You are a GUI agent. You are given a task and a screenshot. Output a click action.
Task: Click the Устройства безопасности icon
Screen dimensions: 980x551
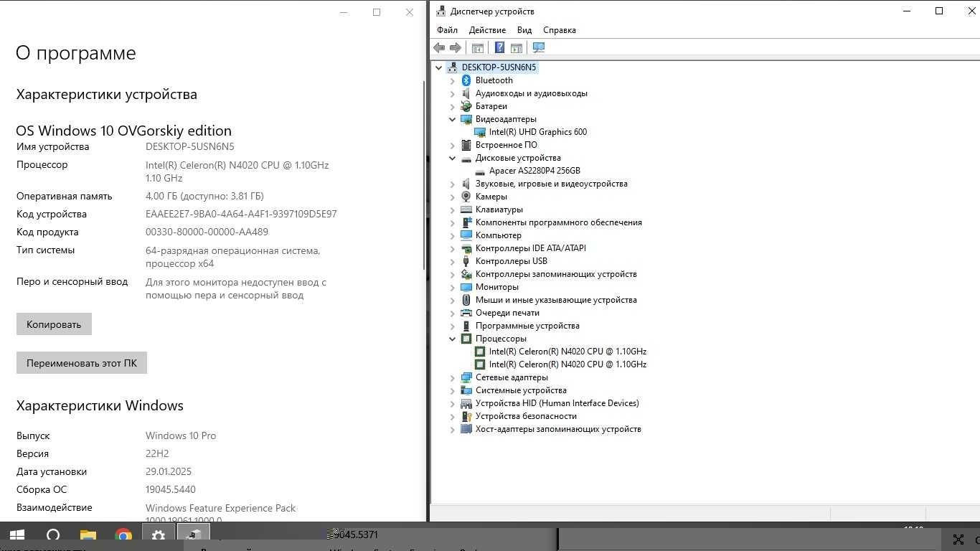(x=466, y=416)
